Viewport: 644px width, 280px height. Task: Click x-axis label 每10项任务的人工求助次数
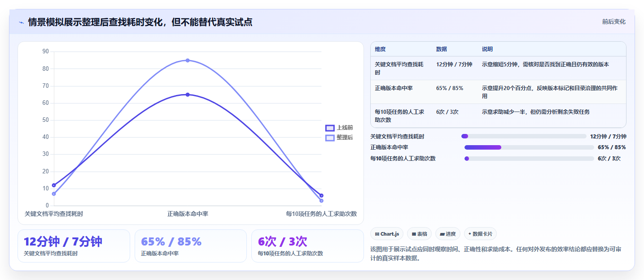coord(321,214)
